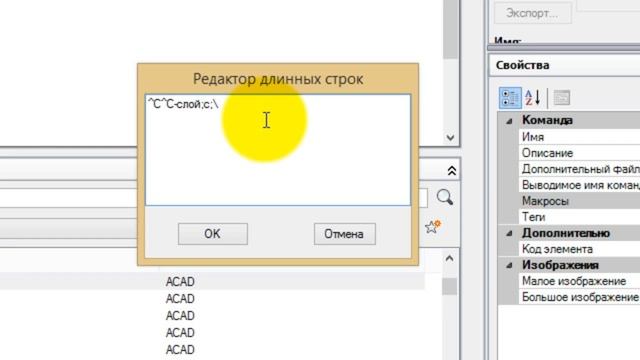640x360 pixels.
Task: Collapse the panel with the double chevron
Action: (x=451, y=171)
